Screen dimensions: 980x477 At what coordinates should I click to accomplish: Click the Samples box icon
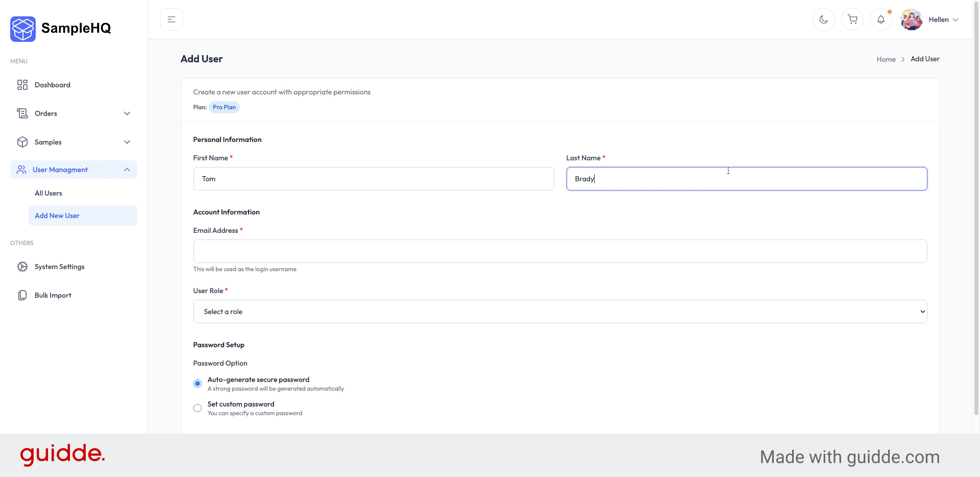22,142
